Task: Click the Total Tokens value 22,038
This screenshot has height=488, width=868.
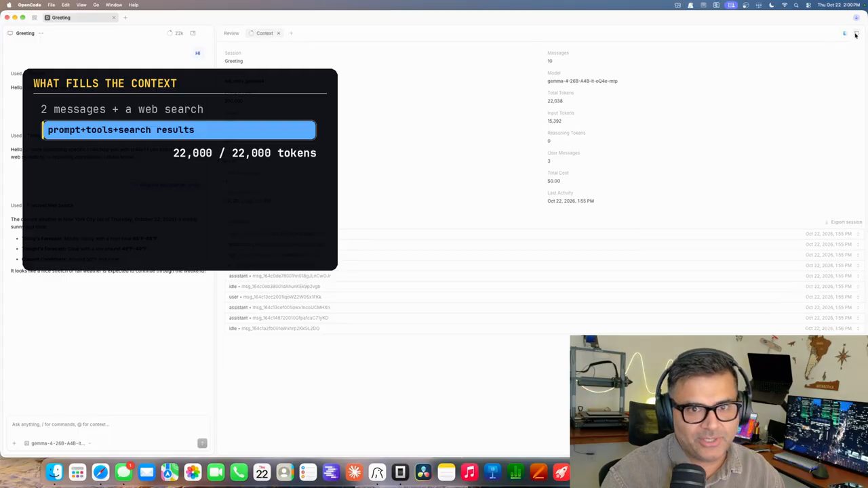Action: [555, 101]
